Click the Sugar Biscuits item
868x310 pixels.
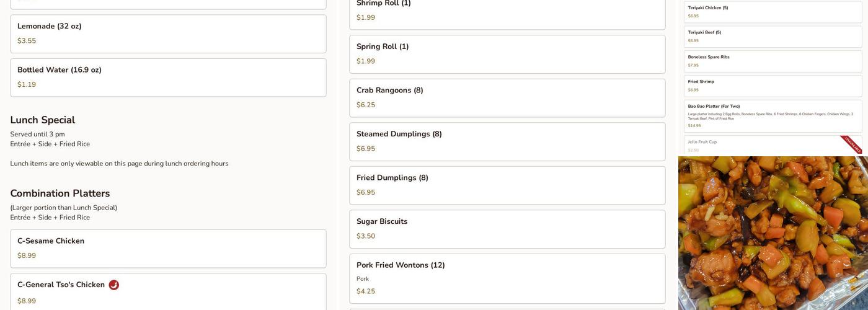tap(507, 229)
